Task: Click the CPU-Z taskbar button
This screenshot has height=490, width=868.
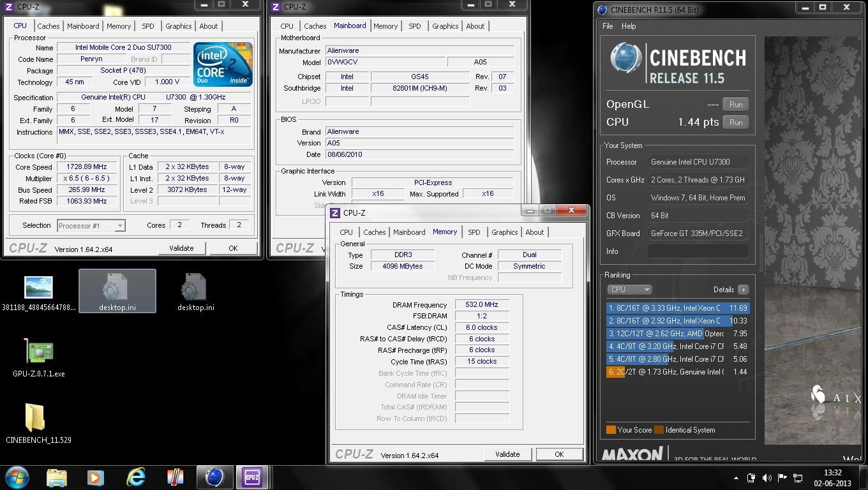Action: [252, 477]
